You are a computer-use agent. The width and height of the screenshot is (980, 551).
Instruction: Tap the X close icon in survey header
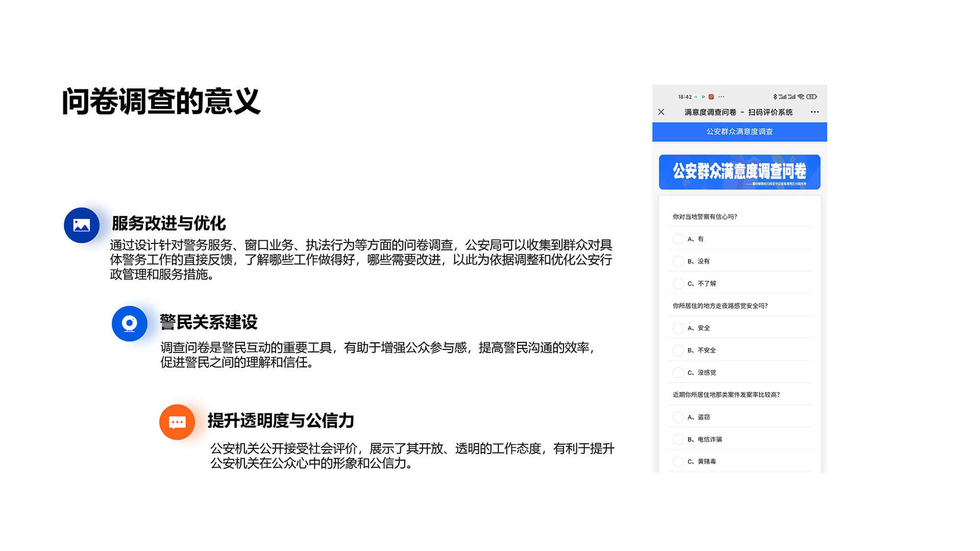point(661,112)
